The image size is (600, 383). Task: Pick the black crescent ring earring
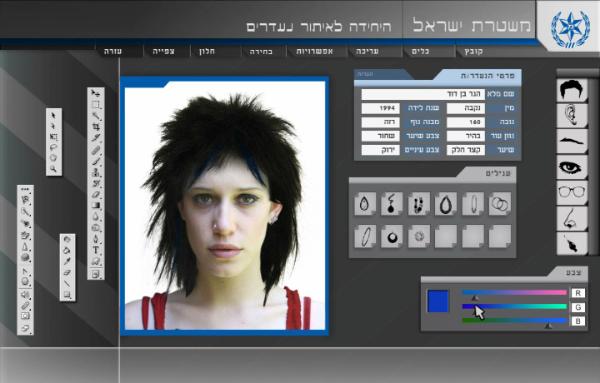click(x=391, y=236)
